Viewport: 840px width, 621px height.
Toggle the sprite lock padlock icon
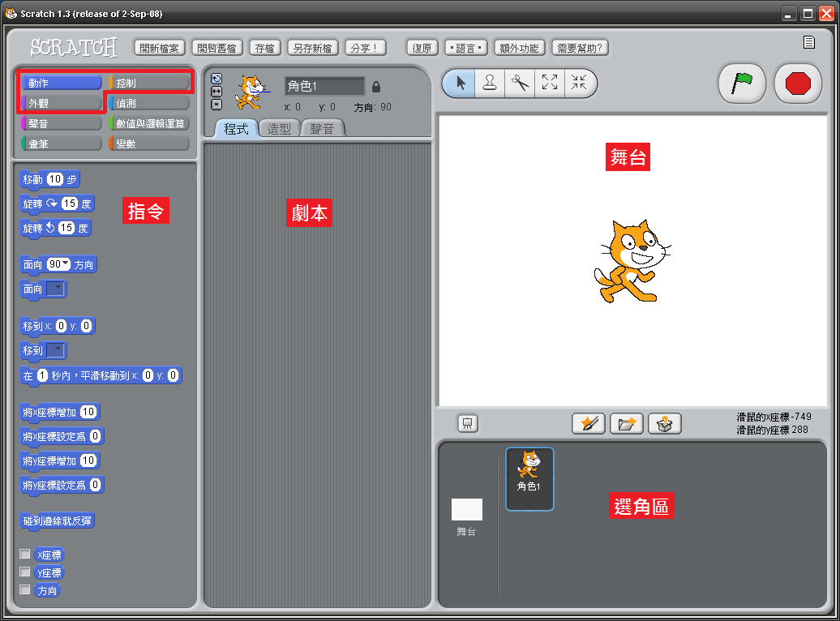click(x=376, y=86)
